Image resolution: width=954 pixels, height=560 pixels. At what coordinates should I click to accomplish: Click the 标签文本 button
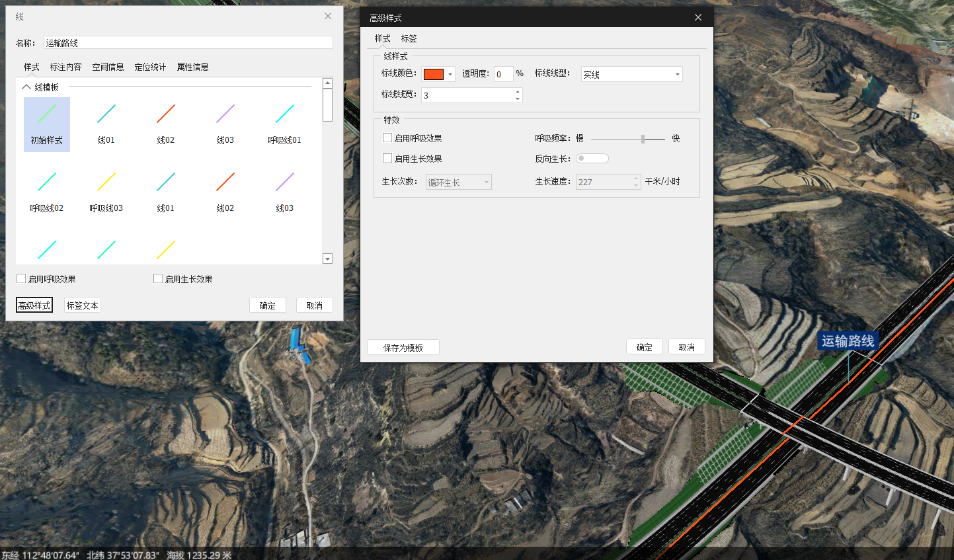click(82, 305)
